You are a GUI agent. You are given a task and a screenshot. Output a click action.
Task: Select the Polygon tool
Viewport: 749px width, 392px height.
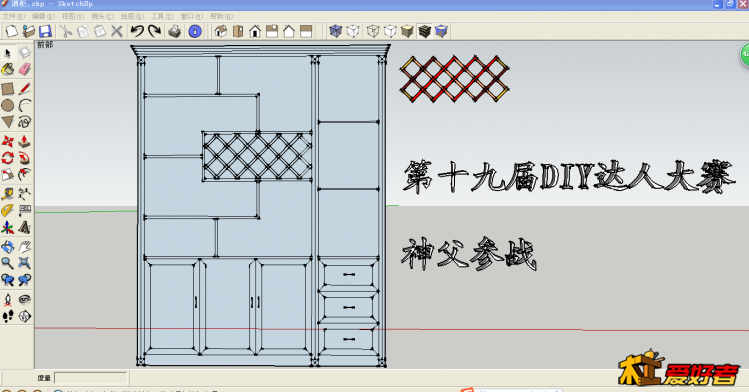point(8,122)
